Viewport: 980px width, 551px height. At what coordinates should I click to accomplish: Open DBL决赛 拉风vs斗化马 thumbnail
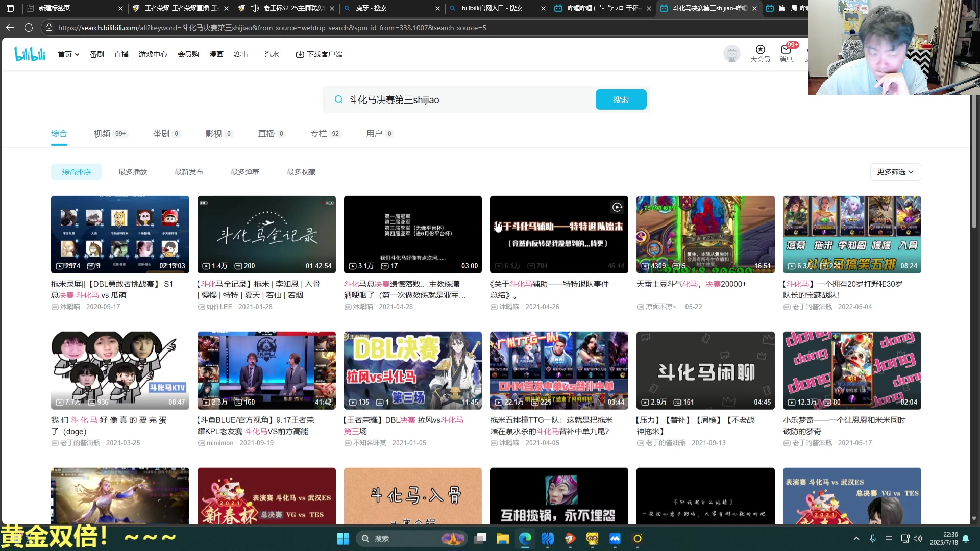tap(413, 370)
